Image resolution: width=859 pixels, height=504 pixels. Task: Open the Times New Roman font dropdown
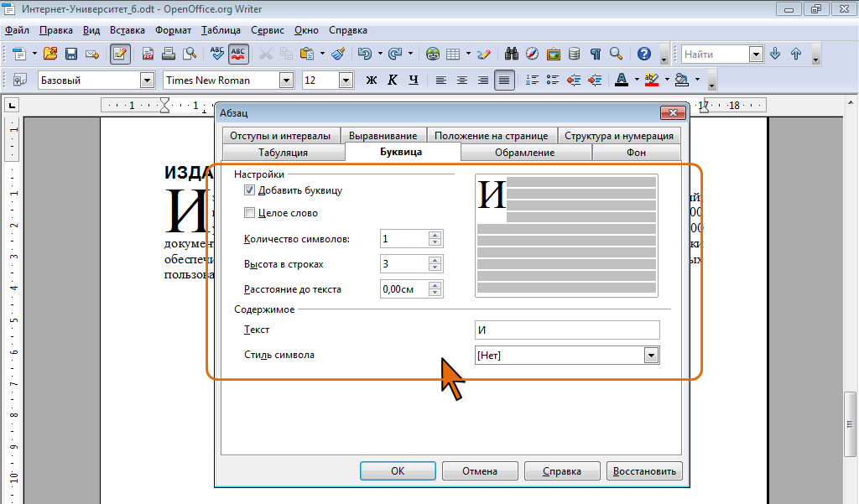coord(287,81)
